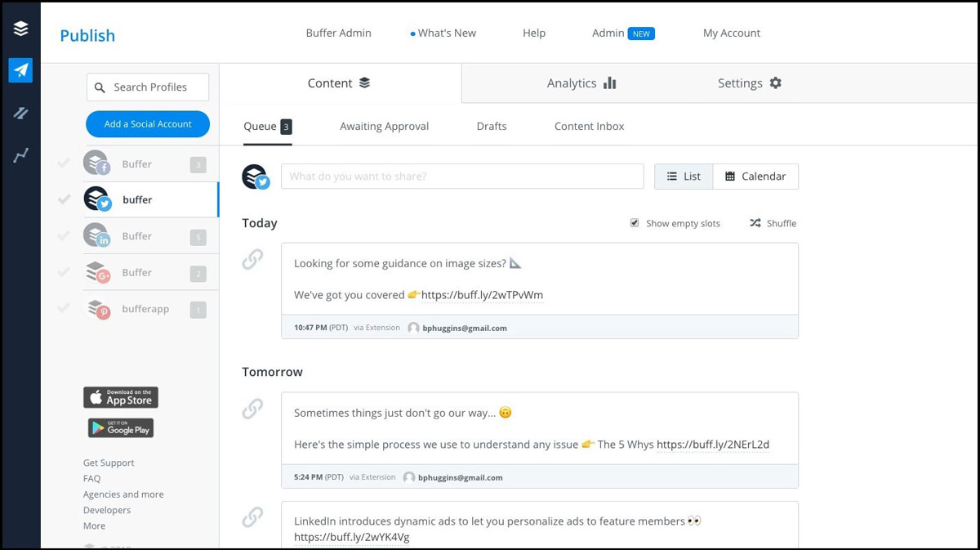Viewport: 980px width, 550px height.
Task: Open the Developers link
Action: pos(107,510)
